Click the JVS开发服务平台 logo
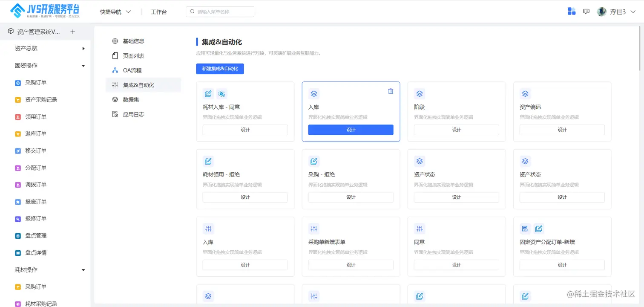This screenshot has height=307, width=644. point(45,11)
